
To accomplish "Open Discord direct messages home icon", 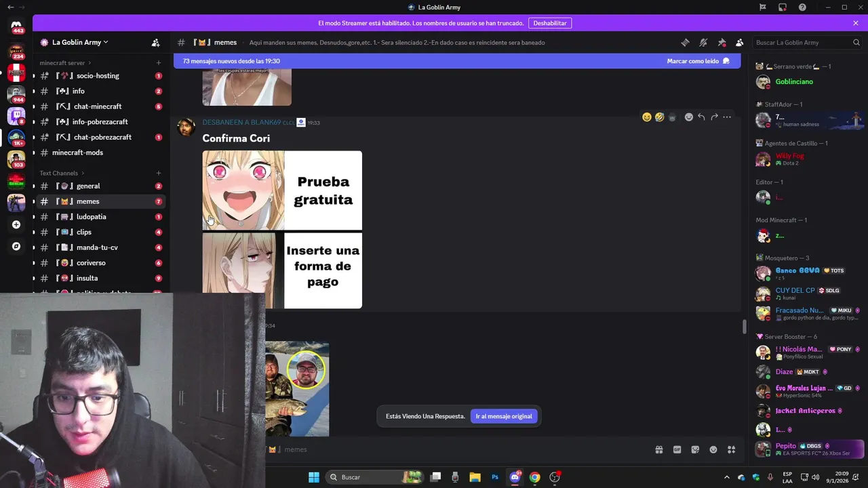I will pos(16,25).
